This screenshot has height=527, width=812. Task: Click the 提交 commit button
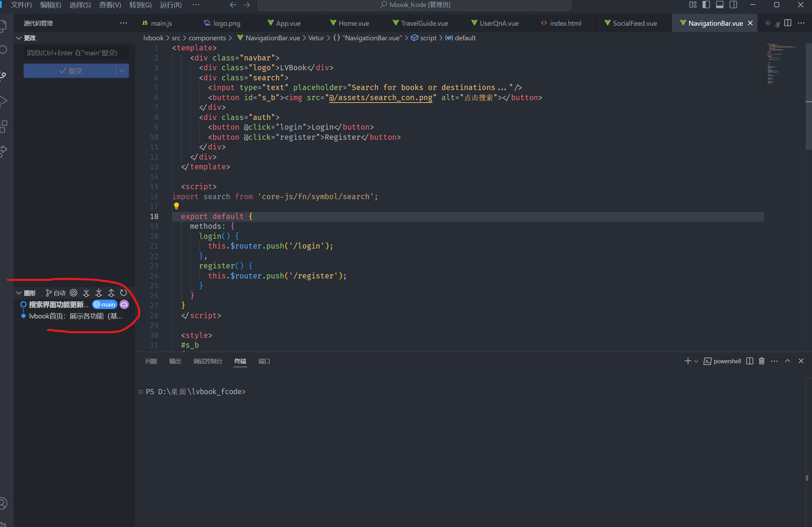(70, 71)
